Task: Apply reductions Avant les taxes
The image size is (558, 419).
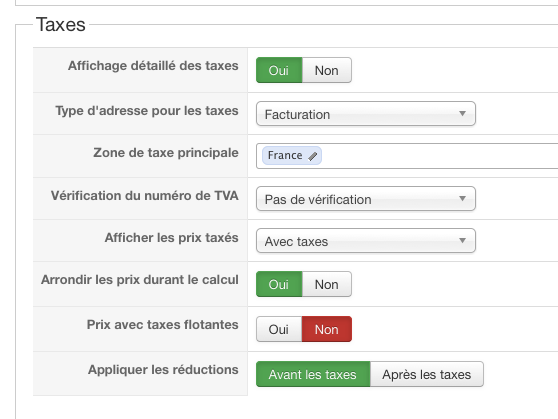Action: 313,374
